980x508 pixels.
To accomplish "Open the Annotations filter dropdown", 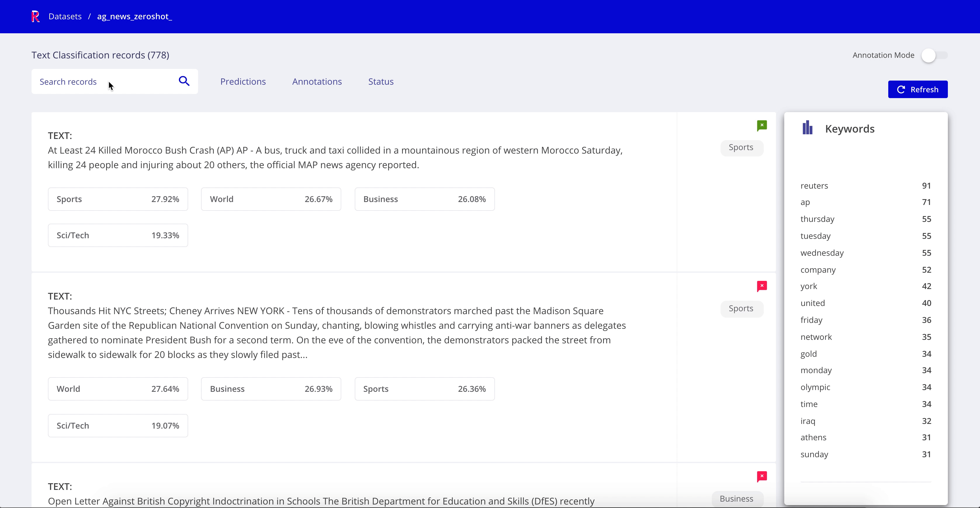I will 317,82.
